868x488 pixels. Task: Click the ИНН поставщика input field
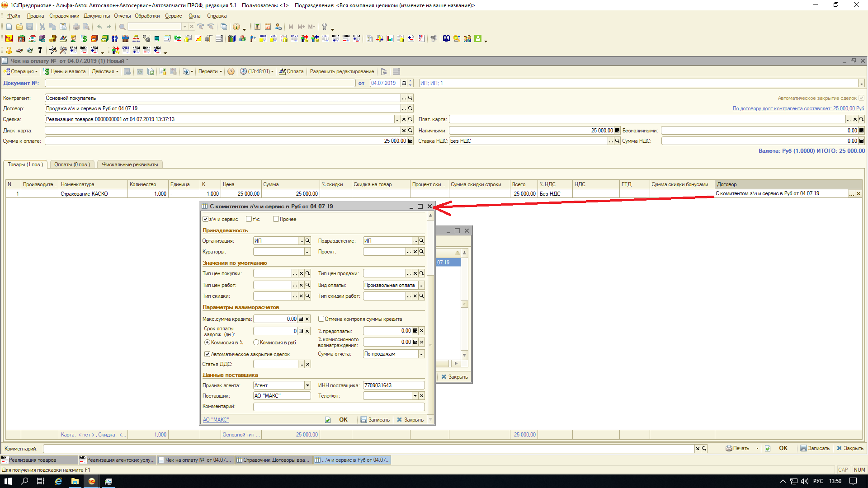[394, 385]
